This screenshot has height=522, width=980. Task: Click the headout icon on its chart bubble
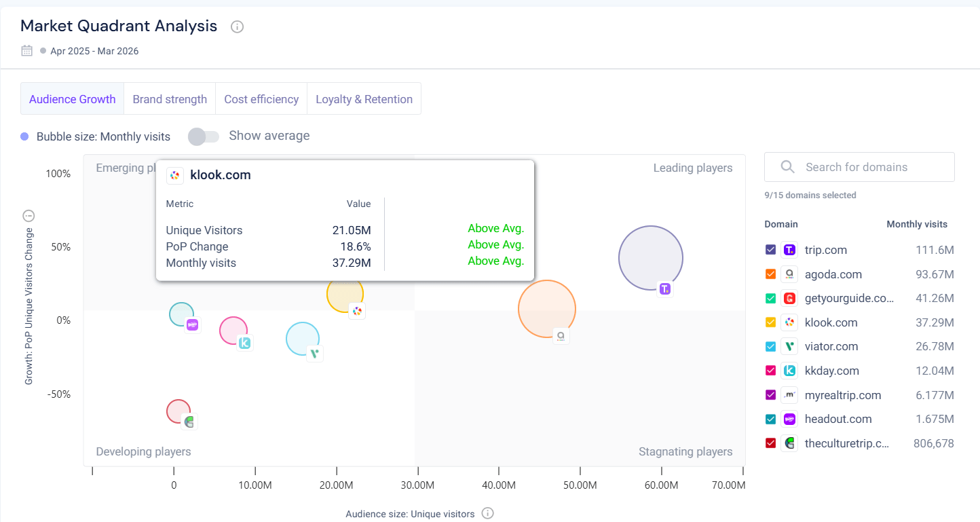(x=192, y=325)
